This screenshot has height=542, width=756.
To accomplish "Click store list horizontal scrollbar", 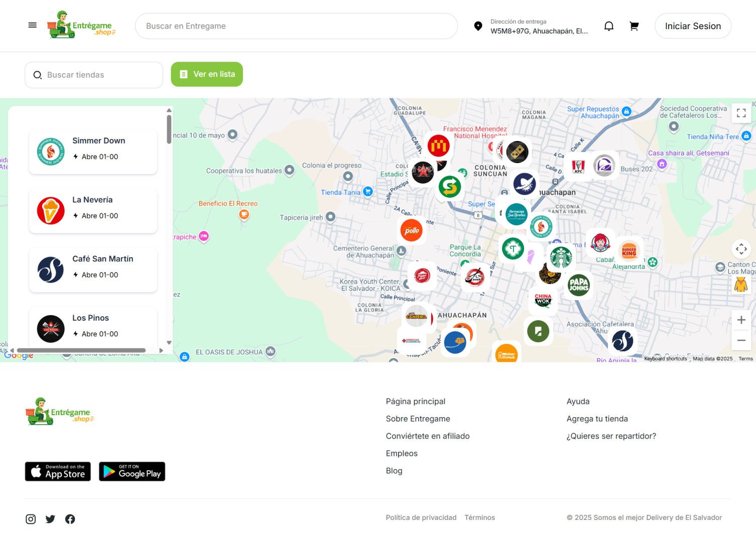I will coord(81,350).
